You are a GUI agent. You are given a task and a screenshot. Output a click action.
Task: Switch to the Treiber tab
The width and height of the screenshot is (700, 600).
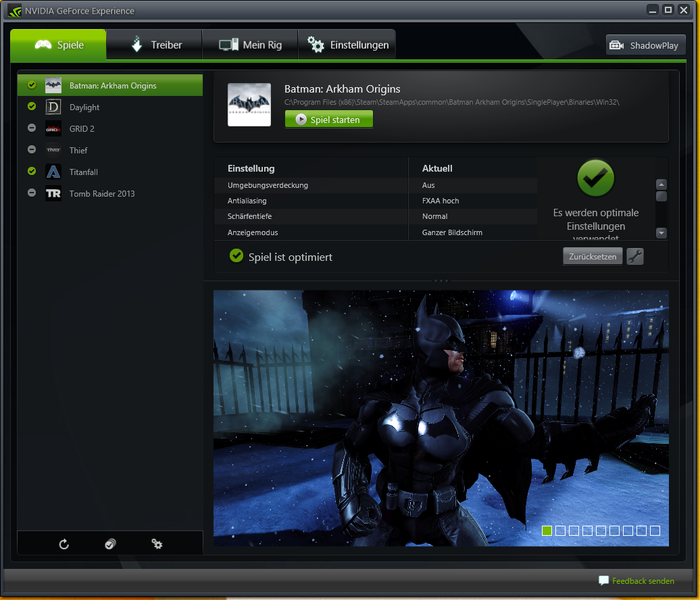coord(154,45)
